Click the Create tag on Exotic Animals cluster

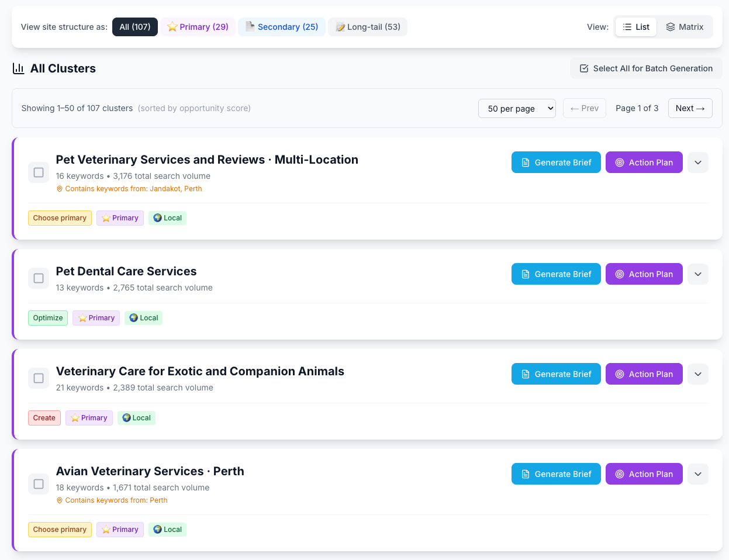click(x=44, y=418)
